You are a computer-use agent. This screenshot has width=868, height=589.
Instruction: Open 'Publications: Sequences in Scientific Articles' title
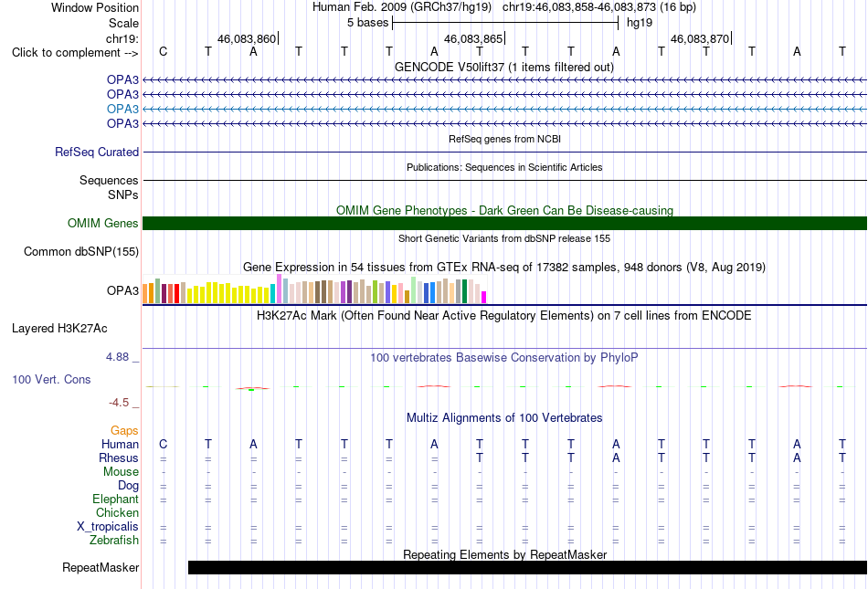click(504, 167)
